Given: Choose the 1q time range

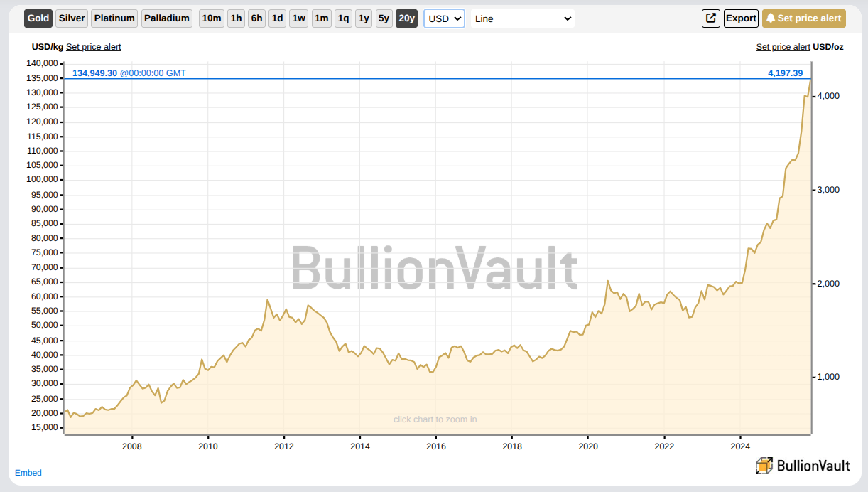Looking at the screenshot, I should click(343, 18).
